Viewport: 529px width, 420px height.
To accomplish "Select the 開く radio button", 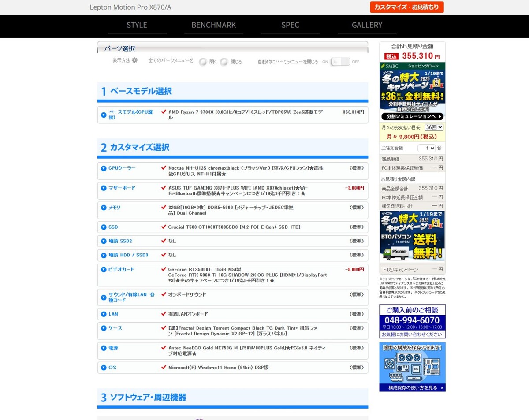I will coord(203,62).
